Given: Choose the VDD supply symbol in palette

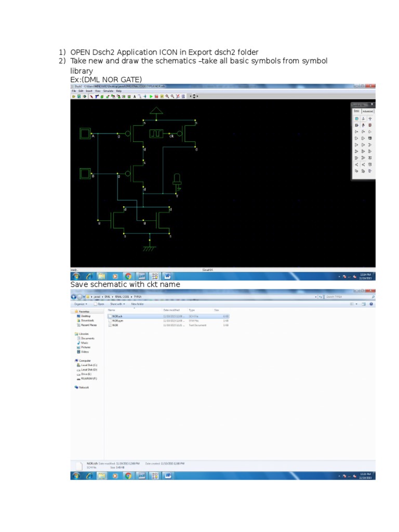Looking at the screenshot, I should [x=370, y=119].
